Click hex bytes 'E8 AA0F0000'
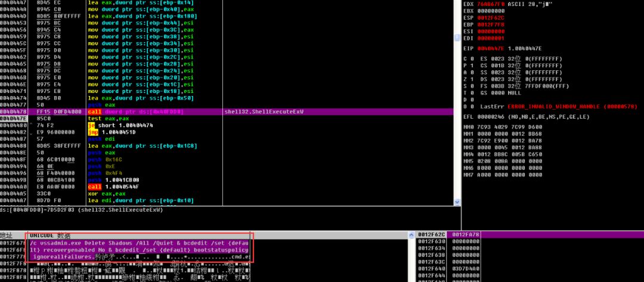Screen dimensions: 644x282 point(55,187)
